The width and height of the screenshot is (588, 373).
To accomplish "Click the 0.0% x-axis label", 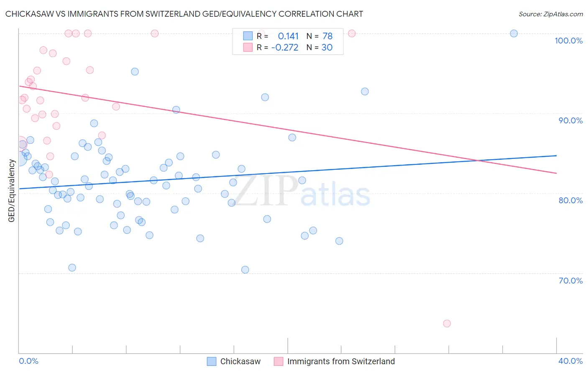I will point(28,361).
